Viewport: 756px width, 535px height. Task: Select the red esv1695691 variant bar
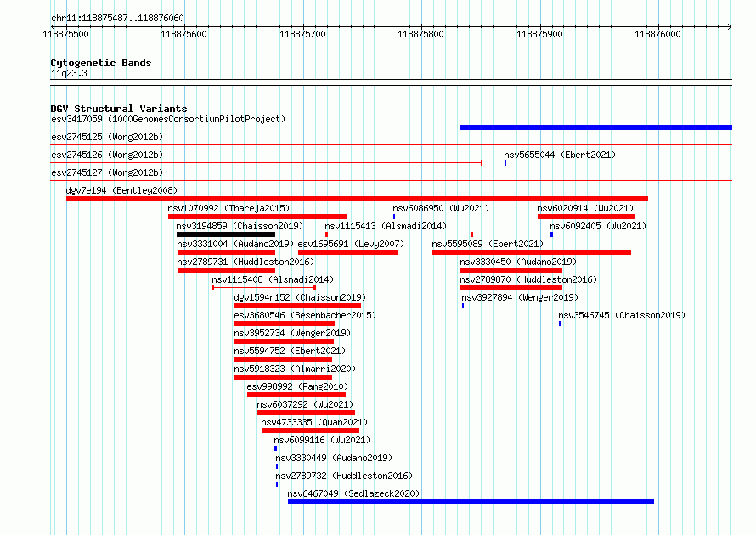(348, 252)
